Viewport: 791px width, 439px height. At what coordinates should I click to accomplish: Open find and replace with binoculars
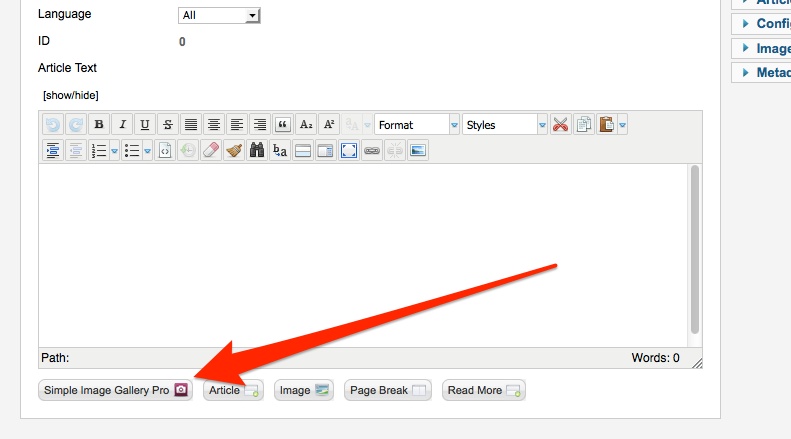click(257, 150)
